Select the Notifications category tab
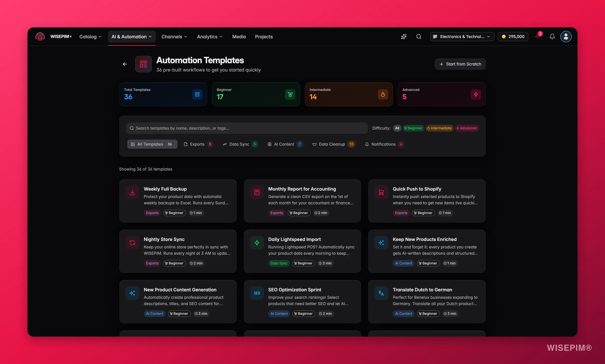 tap(384, 144)
